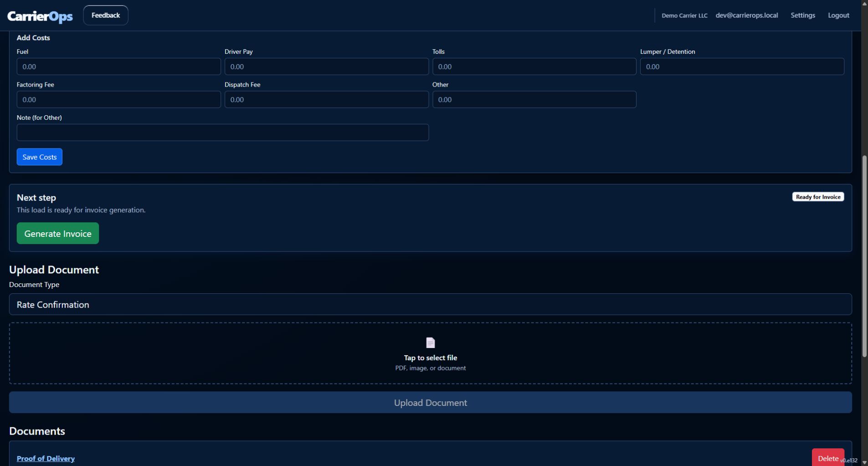Viewport: 868px width, 466px height.
Task: Focus the Lumper / Detention input
Action: (x=742, y=67)
